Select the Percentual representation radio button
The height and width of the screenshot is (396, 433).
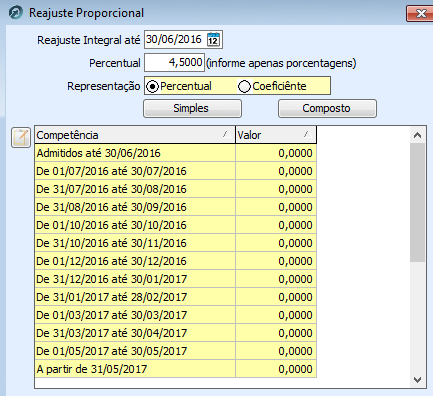[153, 87]
